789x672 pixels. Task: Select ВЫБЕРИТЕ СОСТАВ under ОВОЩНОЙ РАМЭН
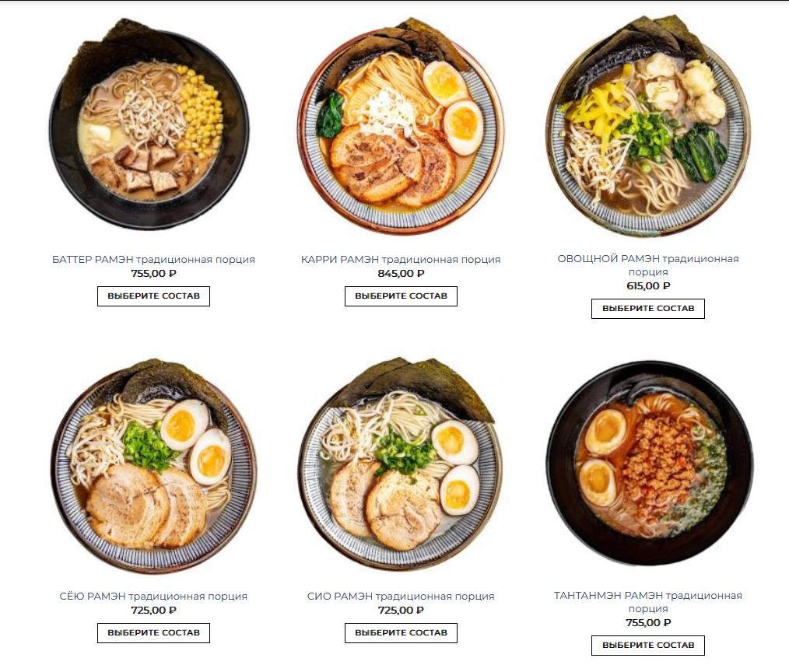pos(648,308)
